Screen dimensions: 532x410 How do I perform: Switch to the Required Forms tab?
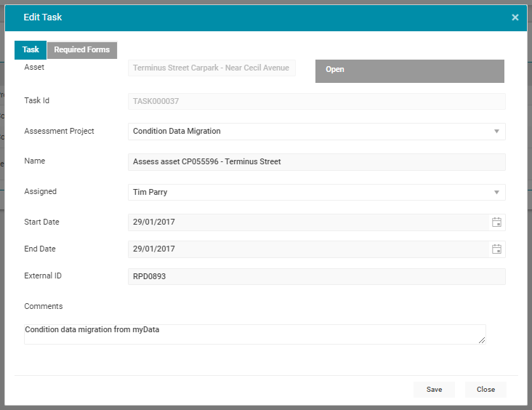coord(81,50)
